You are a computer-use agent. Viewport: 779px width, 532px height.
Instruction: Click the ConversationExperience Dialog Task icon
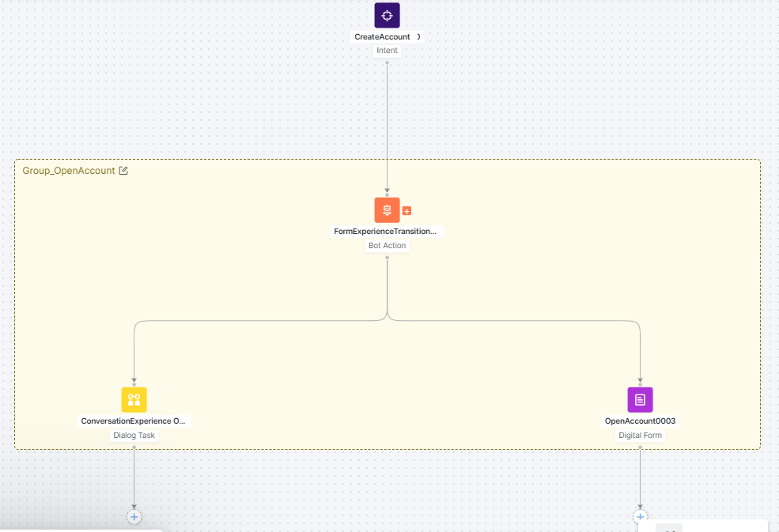[134, 399]
